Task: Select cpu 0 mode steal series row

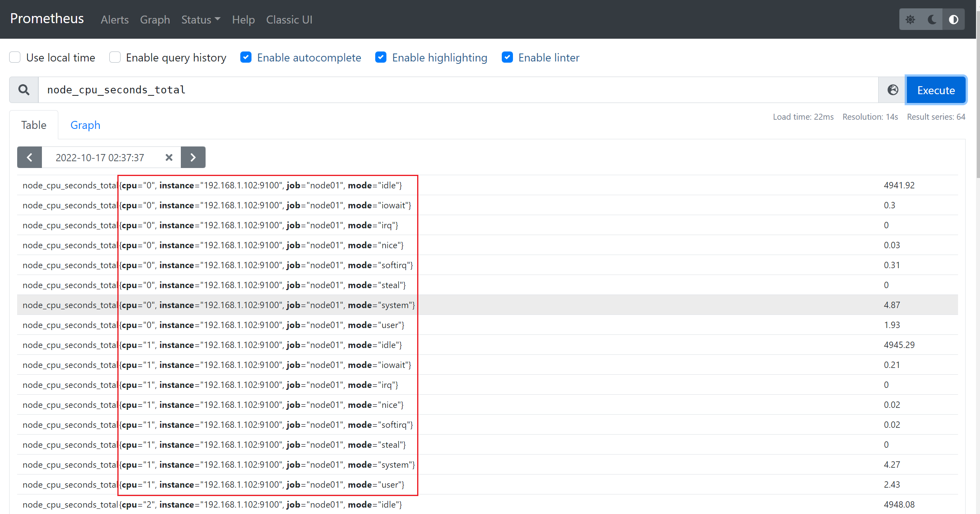Action: point(487,285)
